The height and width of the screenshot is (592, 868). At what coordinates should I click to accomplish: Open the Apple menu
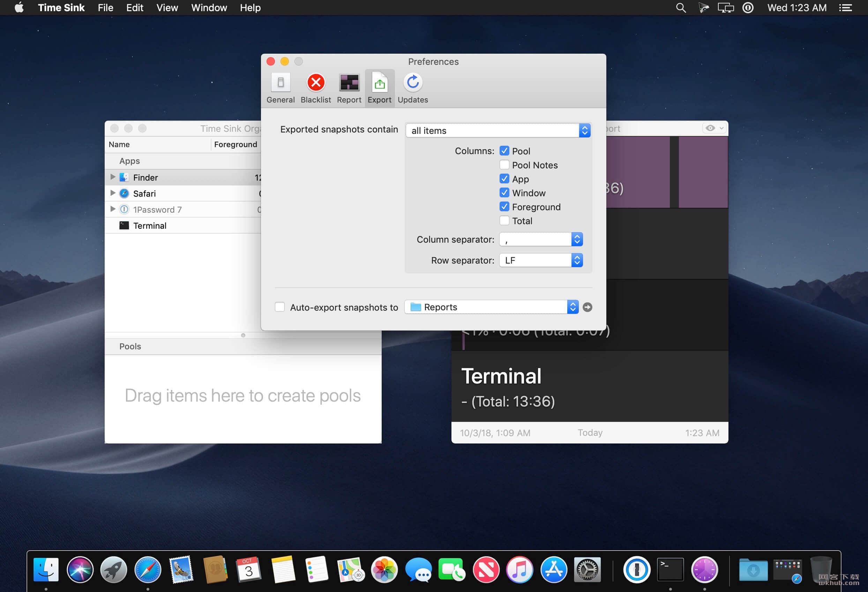tap(19, 7)
